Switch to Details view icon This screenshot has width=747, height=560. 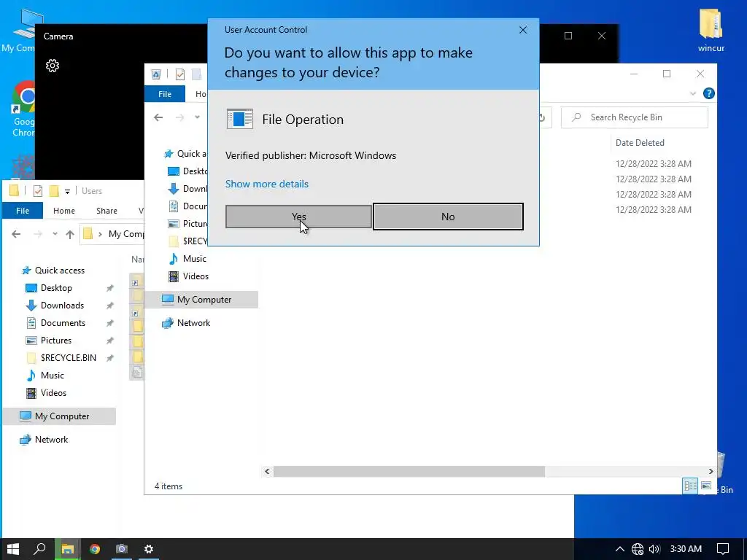pyautogui.click(x=690, y=486)
